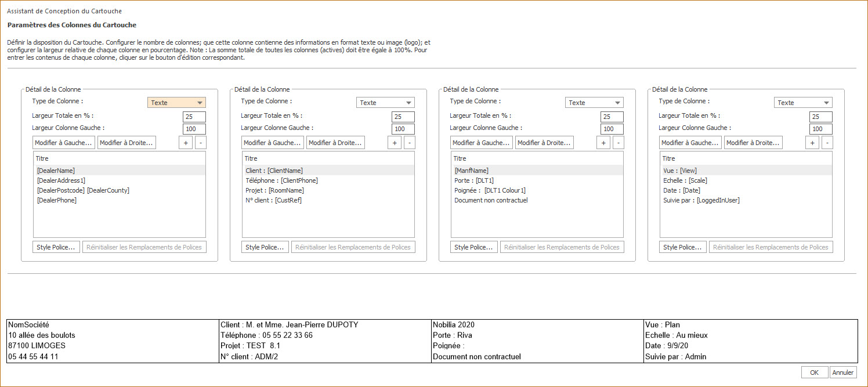Click 'Client : M. et Mme. Jean-Pierre DUPOTY' preview text

pos(290,325)
